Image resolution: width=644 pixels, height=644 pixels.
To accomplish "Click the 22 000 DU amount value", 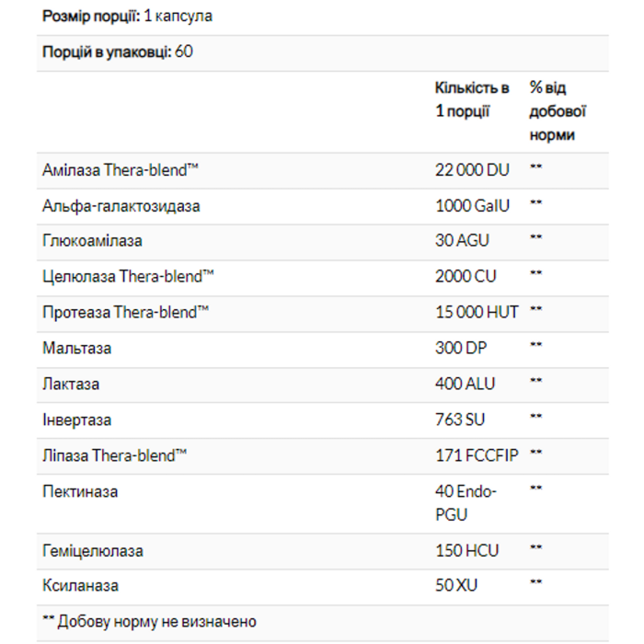I will click(472, 170).
